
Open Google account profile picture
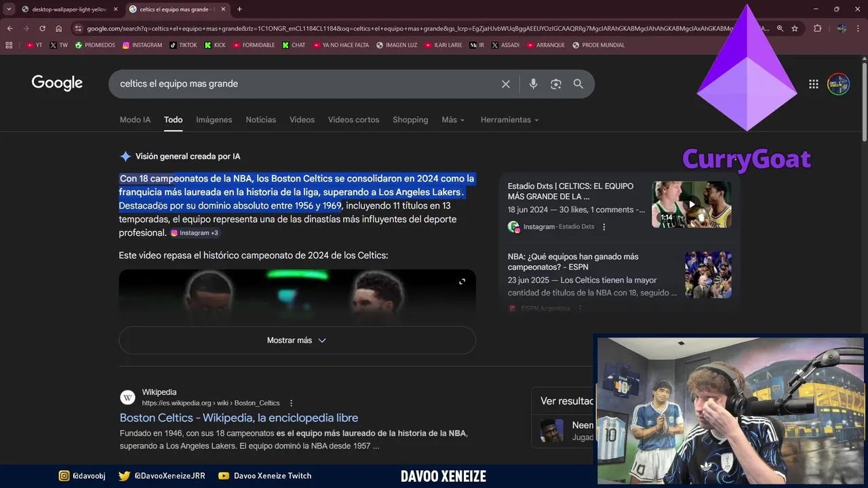click(x=839, y=84)
